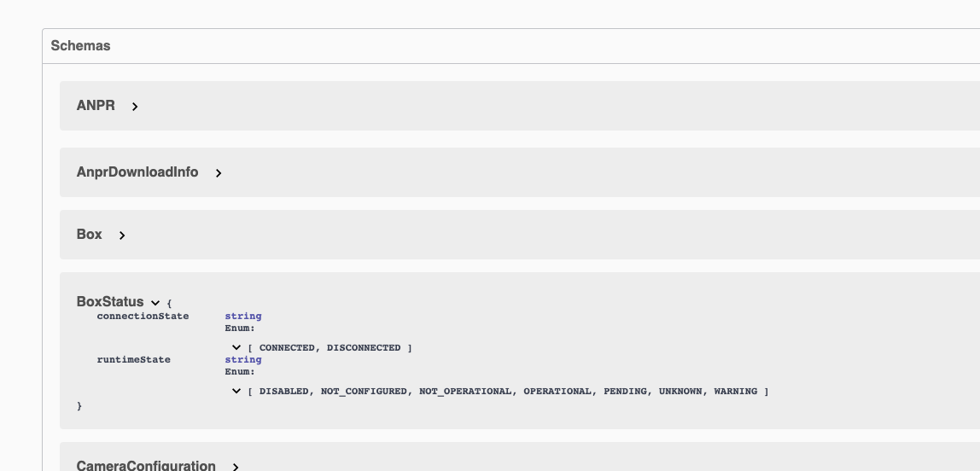The height and width of the screenshot is (471, 980).
Task: Collapse the runtimeState enum chevron
Action: 236,391
